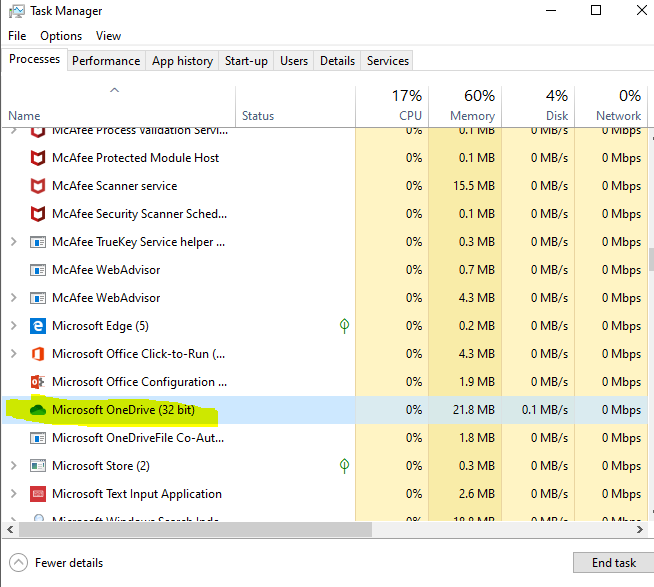
Task: Click the green OneDrive cloud icon
Action: [38, 410]
